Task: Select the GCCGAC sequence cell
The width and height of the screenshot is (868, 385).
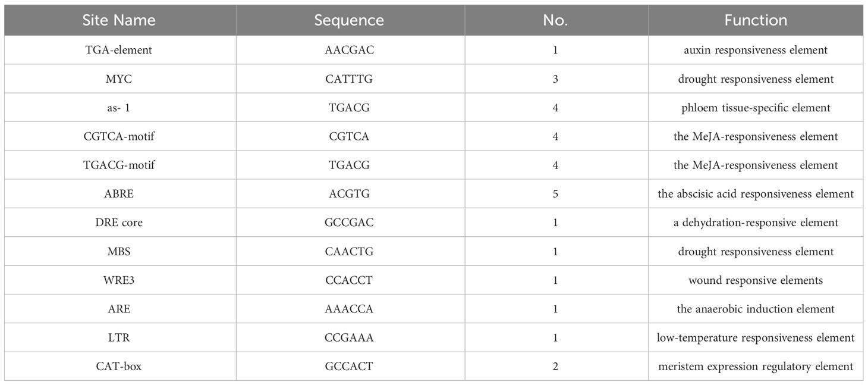Action: pos(350,223)
